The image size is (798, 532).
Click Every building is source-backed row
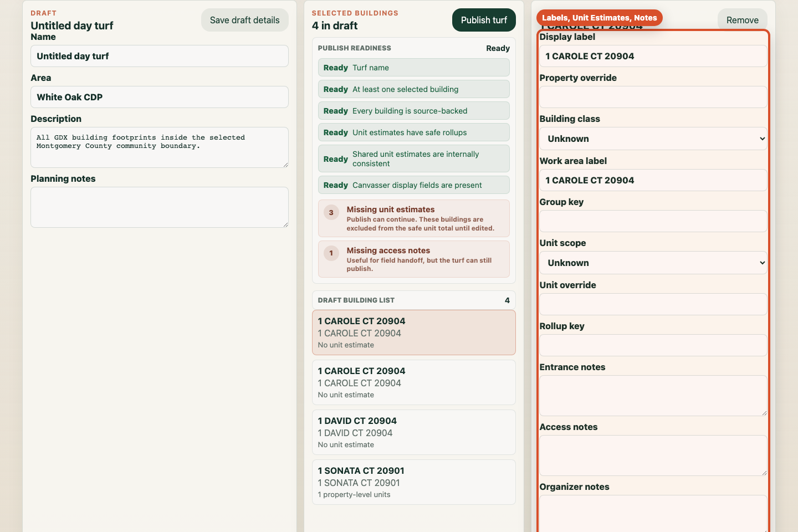[x=414, y=111]
